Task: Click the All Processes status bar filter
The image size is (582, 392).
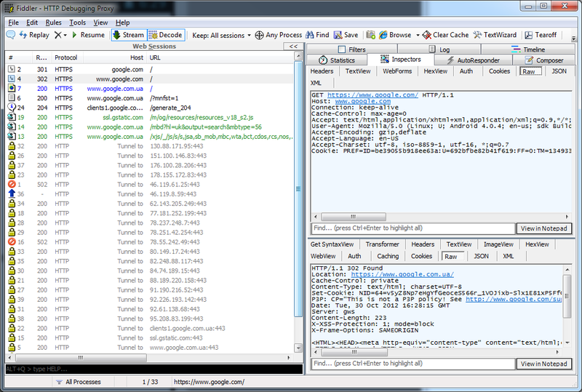Action: coord(78,382)
